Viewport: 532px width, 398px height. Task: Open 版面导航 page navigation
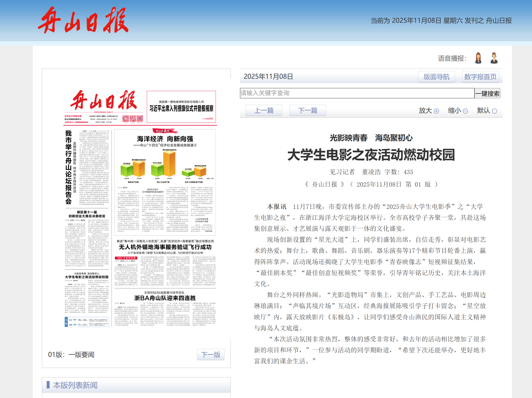436,77
